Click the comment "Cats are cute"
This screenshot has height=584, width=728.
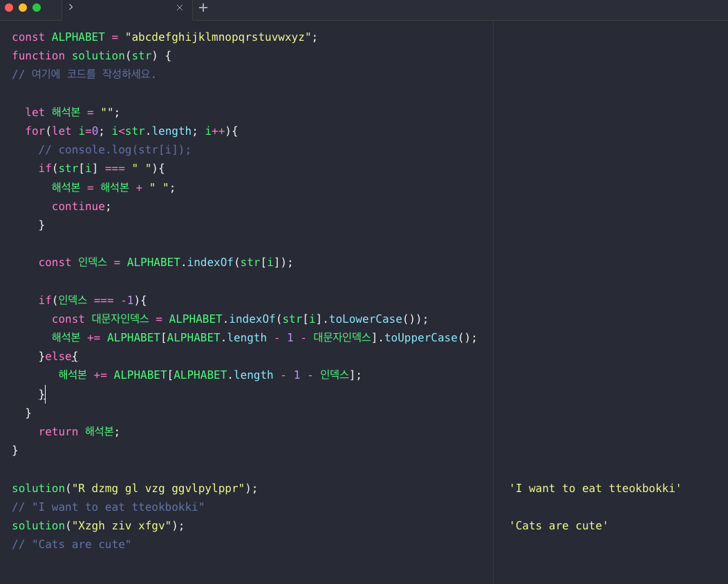tap(71, 544)
